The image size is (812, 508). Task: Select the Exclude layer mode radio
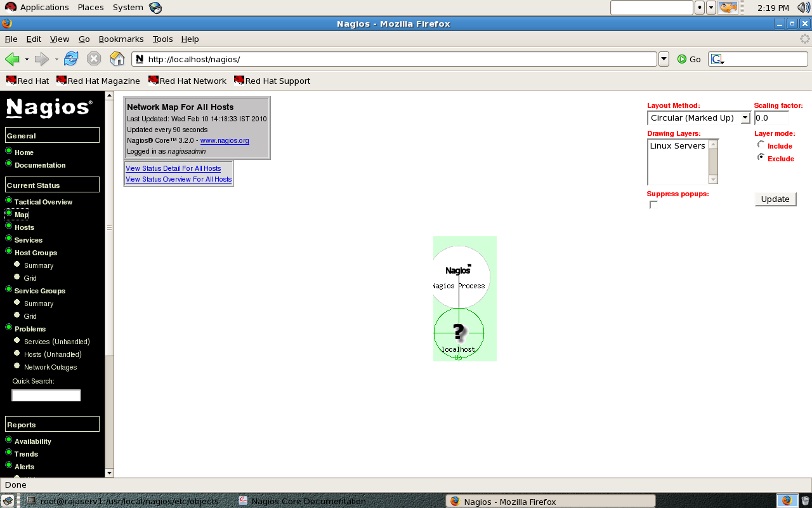761,157
